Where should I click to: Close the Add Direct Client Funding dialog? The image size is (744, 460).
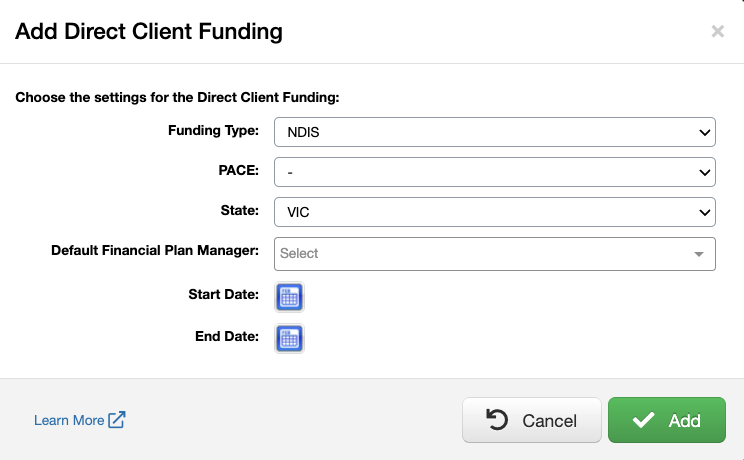[717, 32]
